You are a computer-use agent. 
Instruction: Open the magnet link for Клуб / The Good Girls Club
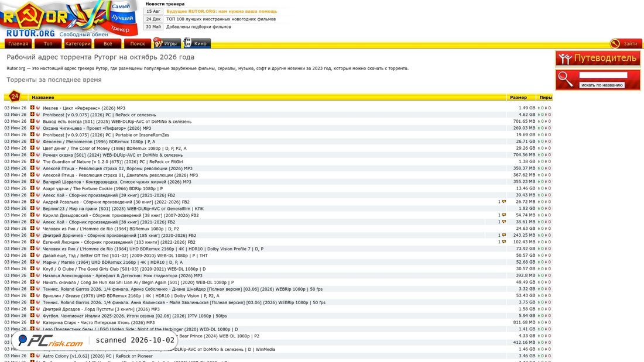point(38,269)
